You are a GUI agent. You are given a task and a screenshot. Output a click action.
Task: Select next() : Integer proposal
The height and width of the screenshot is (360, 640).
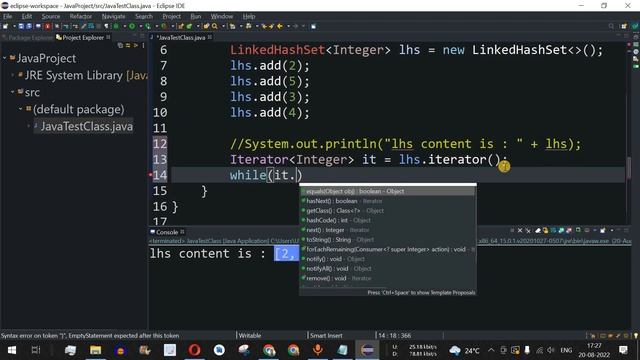388,230
